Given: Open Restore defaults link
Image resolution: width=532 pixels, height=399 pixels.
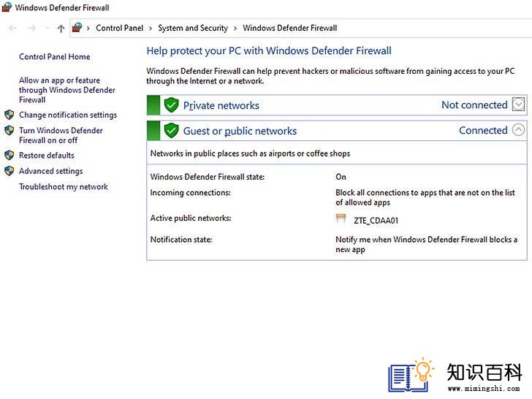Looking at the screenshot, I should [x=47, y=156].
